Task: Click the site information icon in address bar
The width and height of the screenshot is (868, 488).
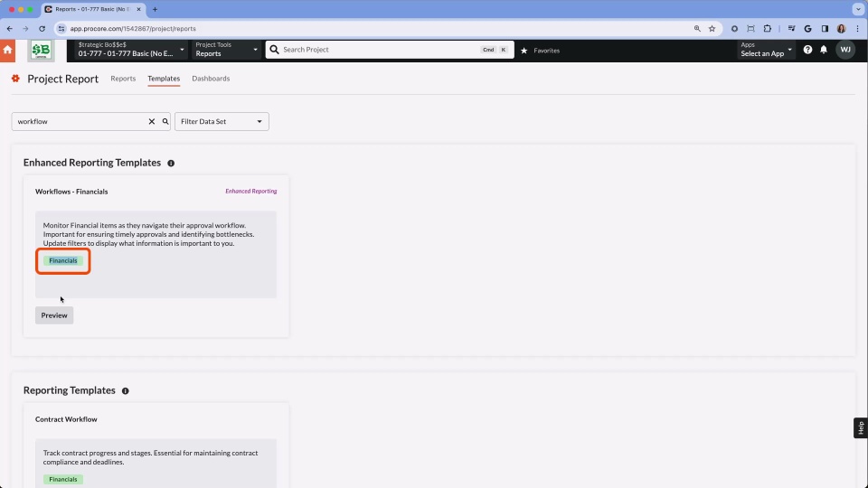Action: coord(61,29)
